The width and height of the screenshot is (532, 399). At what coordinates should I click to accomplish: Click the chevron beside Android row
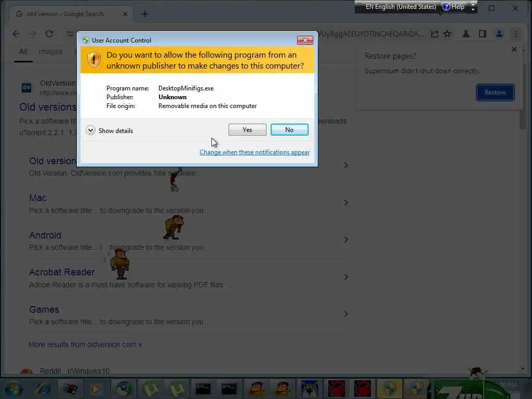click(x=346, y=240)
